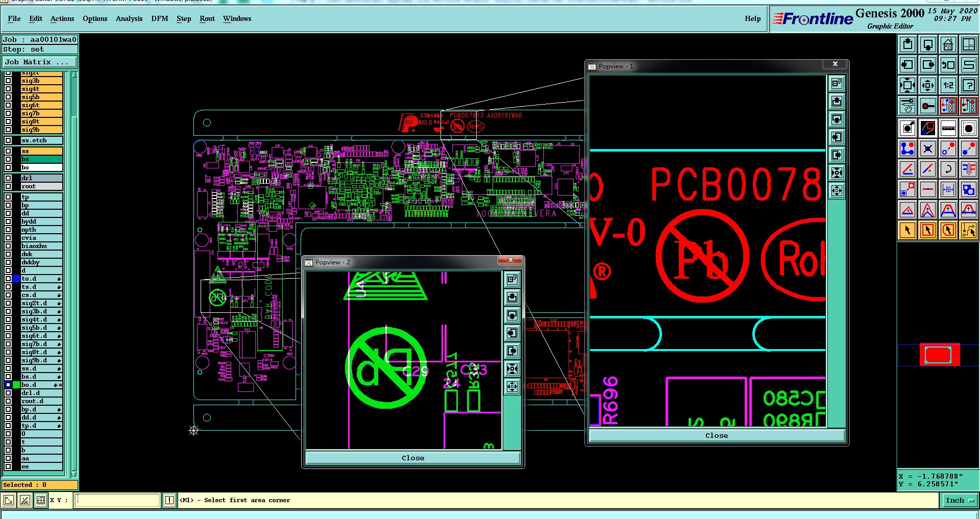The height and width of the screenshot is (519, 980).
Task: Select the dwkby layer name
Action: coord(41,262)
